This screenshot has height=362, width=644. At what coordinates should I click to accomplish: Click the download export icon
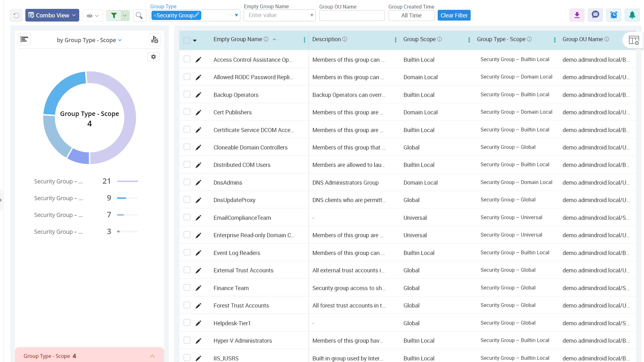(x=577, y=15)
